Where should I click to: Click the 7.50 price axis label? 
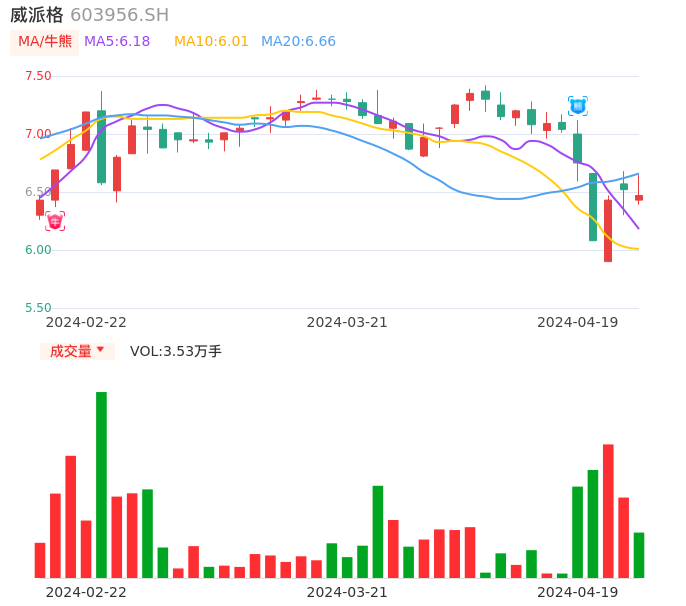tap(38, 76)
